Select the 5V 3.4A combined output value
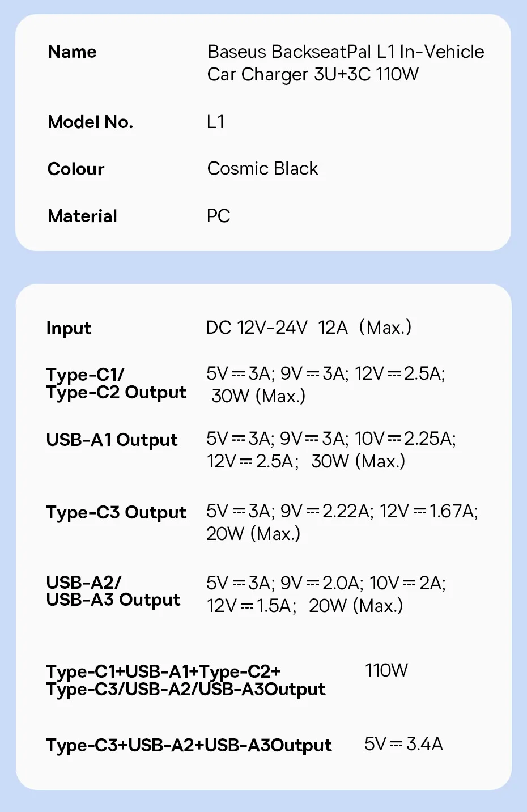This screenshot has height=812, width=527. tap(403, 744)
